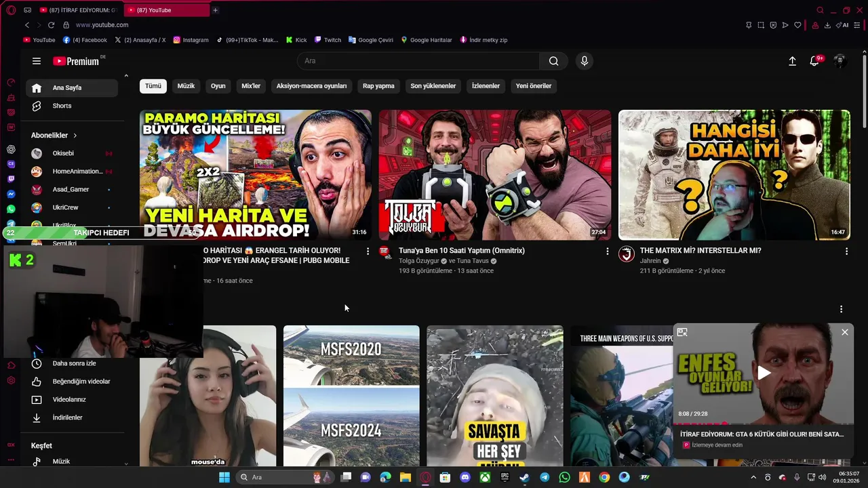Open Müzik under Keşfet
Viewport: 868px width, 488px height.
[72, 462]
